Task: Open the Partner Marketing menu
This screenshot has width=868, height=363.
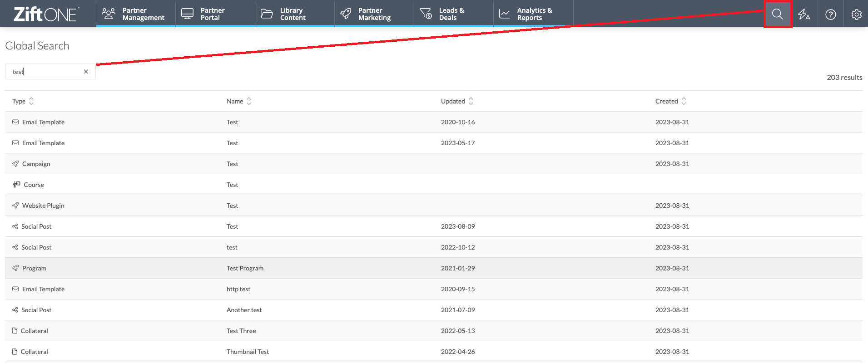Action: [x=374, y=14]
